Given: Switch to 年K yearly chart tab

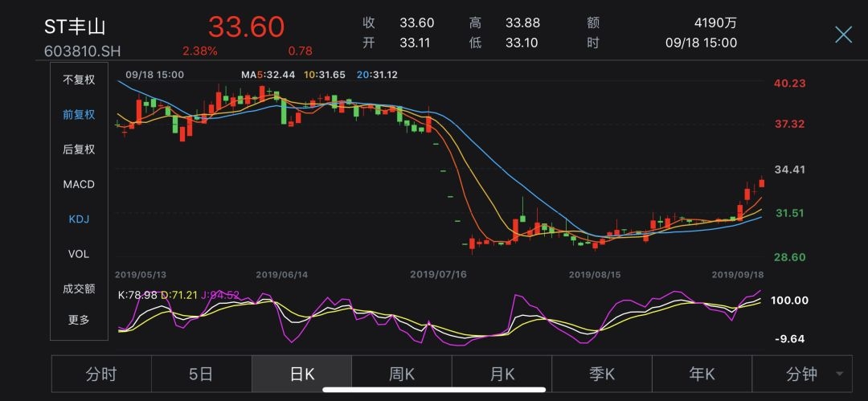Looking at the screenshot, I should pos(702,374).
